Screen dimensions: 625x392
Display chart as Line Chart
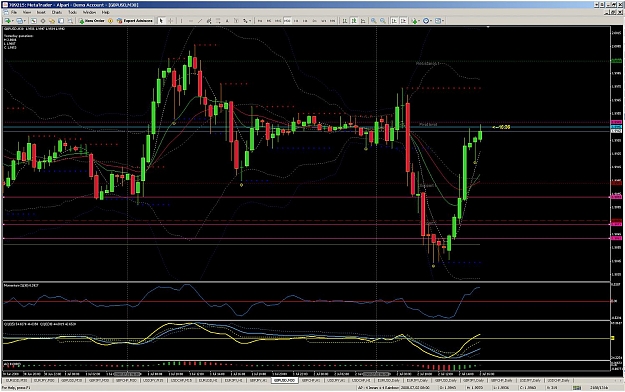pos(364,21)
